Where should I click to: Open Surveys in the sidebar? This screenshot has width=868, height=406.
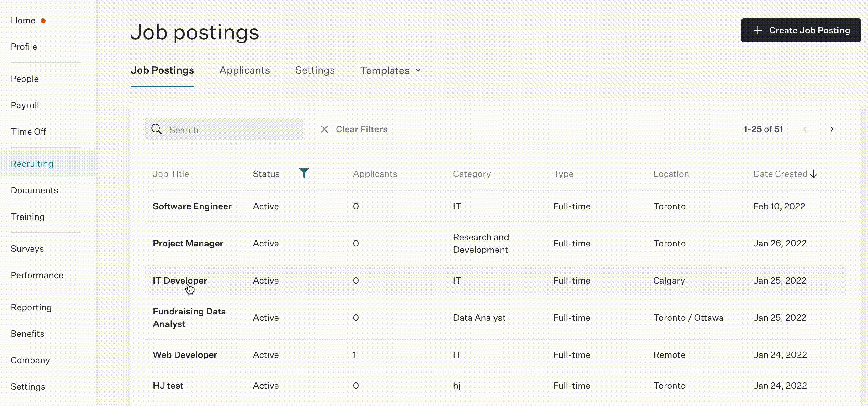(x=27, y=249)
